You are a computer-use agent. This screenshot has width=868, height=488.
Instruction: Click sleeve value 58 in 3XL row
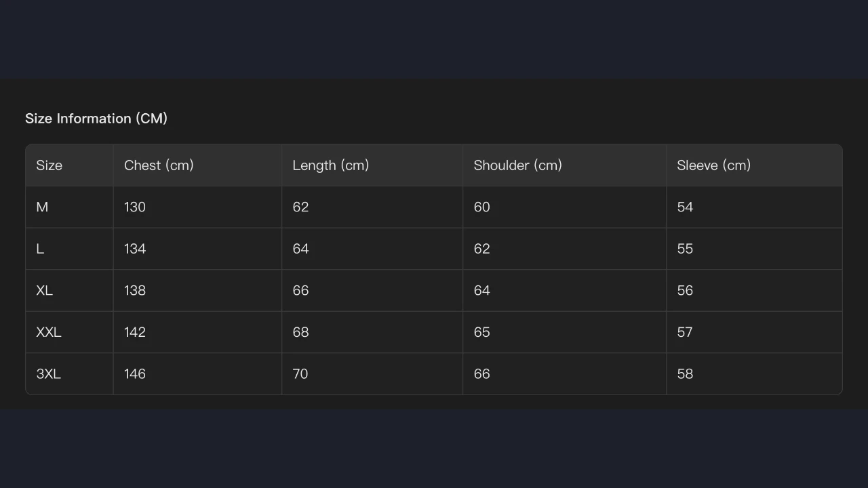[x=685, y=374]
